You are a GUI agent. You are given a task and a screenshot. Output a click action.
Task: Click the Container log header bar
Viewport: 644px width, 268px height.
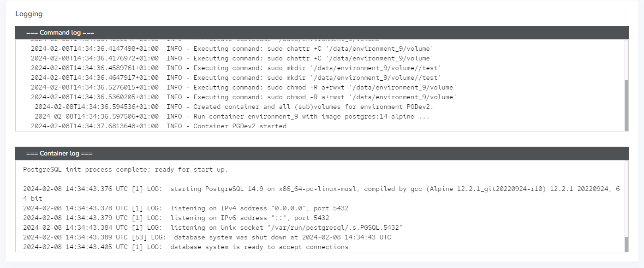click(322, 154)
